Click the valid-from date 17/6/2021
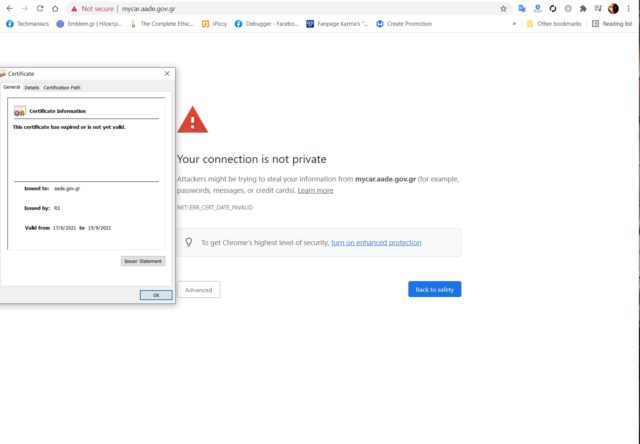640x444 pixels. [64, 228]
